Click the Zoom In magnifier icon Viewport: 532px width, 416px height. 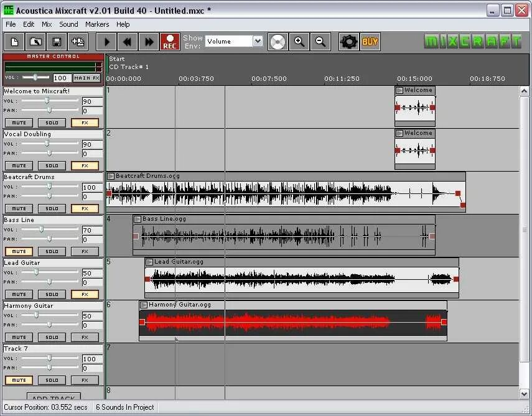point(299,42)
